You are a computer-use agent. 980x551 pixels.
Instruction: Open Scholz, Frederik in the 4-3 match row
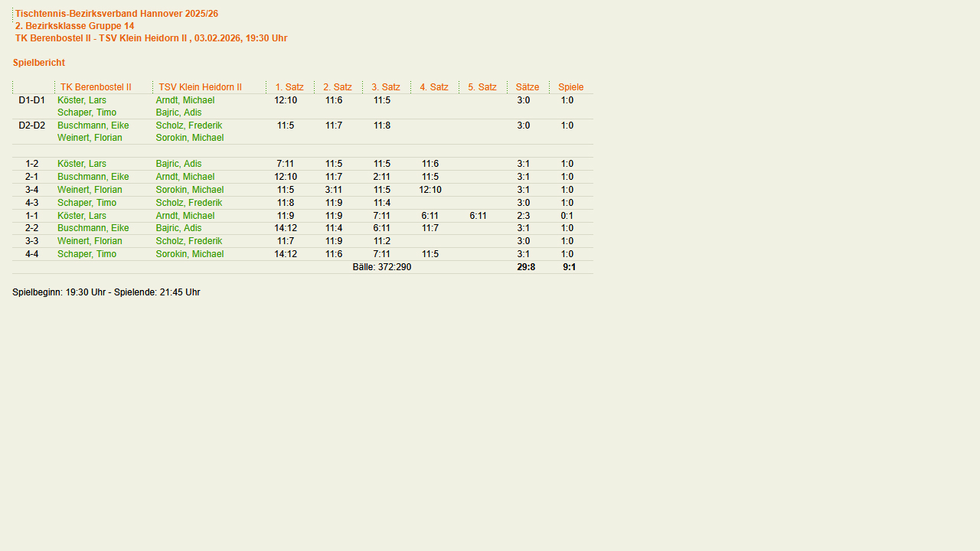pyautogui.click(x=188, y=203)
